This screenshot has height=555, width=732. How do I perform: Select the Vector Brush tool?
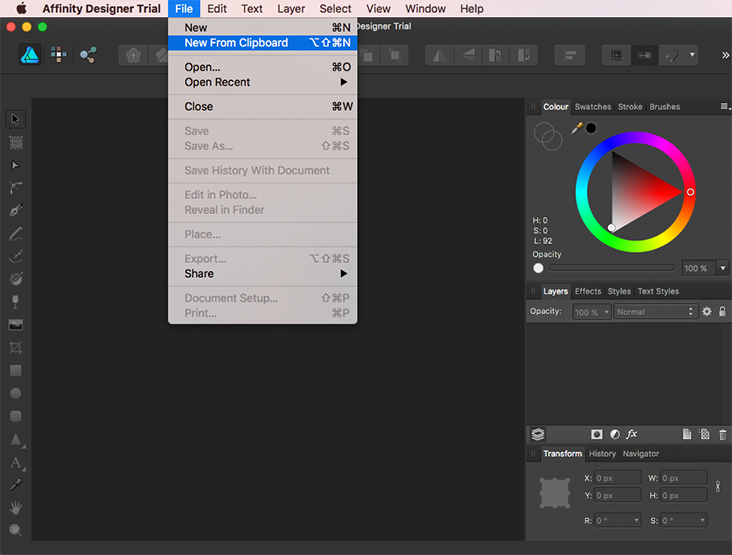(x=16, y=256)
